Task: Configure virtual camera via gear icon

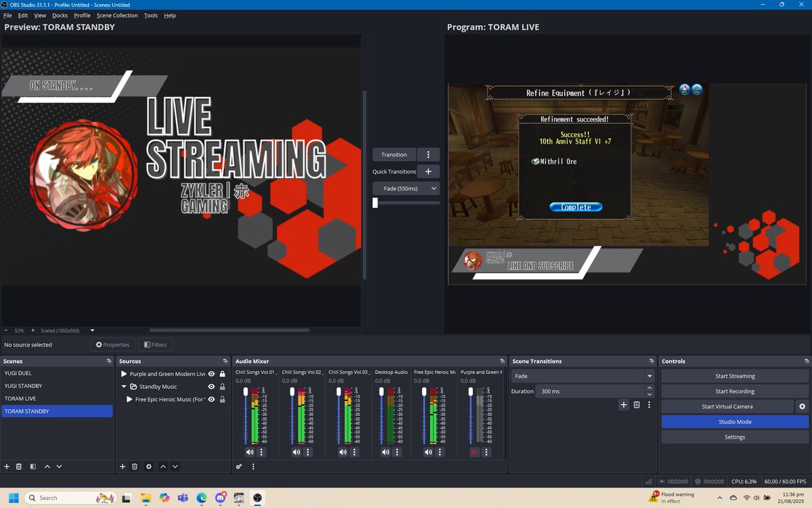Action: tap(802, 406)
